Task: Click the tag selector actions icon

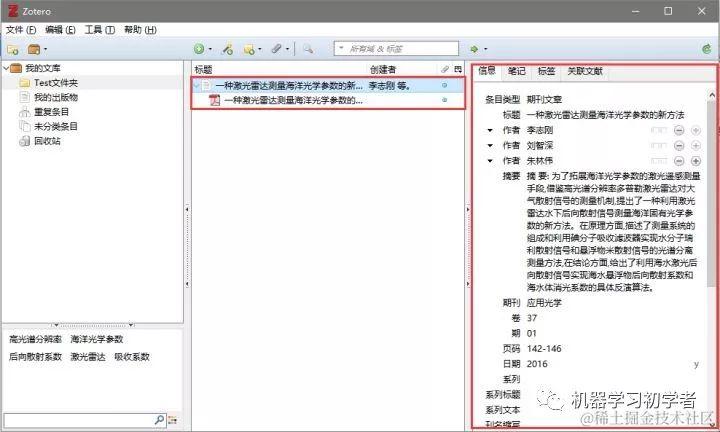Action: point(173,420)
